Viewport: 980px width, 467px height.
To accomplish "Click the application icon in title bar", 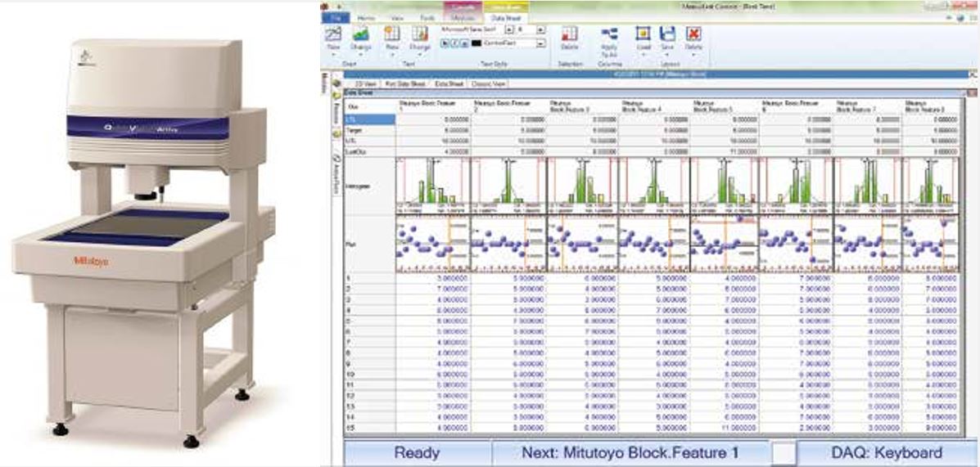I will pos(323,5).
